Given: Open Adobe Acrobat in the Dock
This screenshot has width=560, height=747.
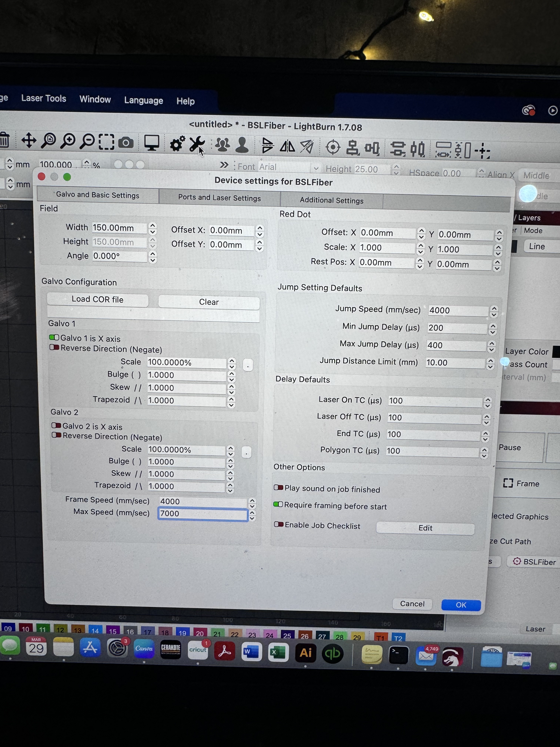Looking at the screenshot, I should pos(224,650).
